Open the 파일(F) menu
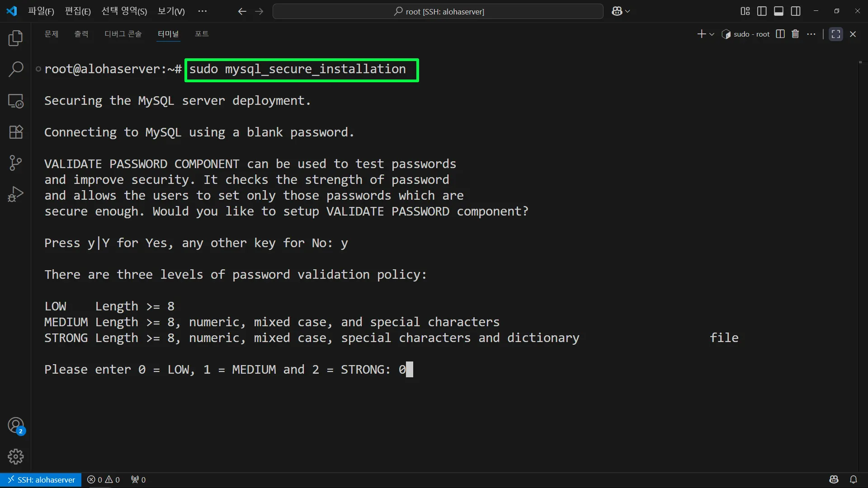This screenshot has width=868, height=488. (41, 11)
